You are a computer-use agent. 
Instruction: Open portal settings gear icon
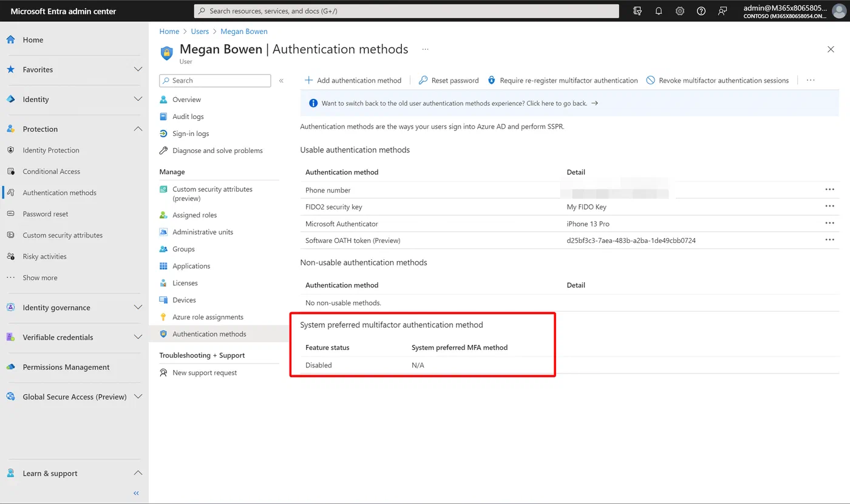point(680,11)
